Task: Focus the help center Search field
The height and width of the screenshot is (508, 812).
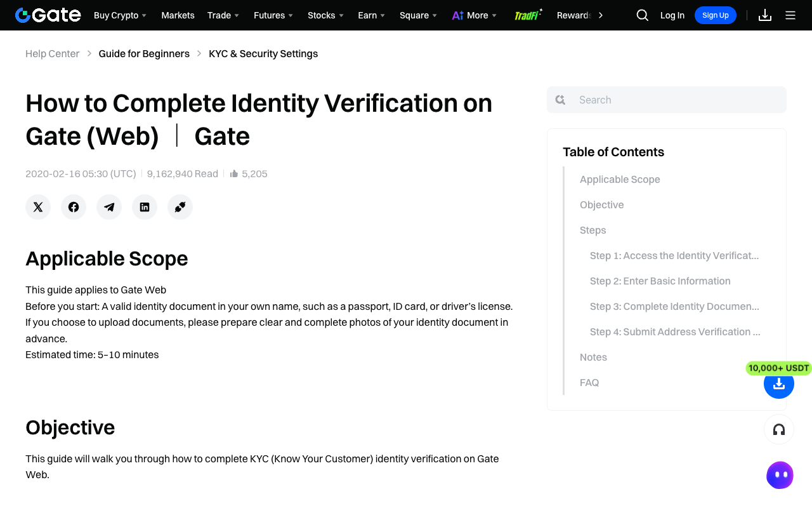Action: (667, 100)
